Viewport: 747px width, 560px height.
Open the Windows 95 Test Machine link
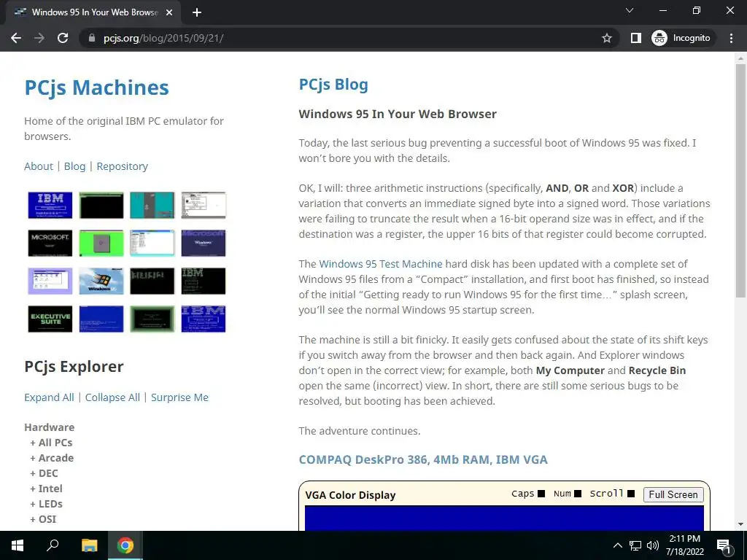pyautogui.click(x=381, y=264)
